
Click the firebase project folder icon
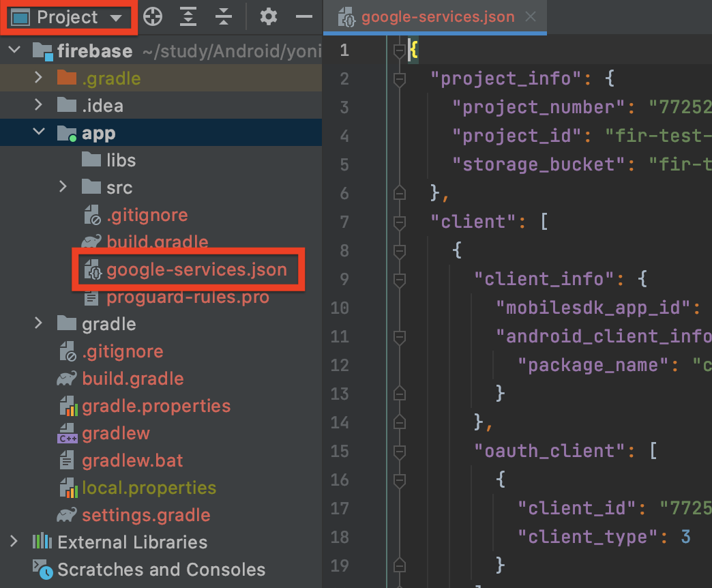[x=43, y=51]
